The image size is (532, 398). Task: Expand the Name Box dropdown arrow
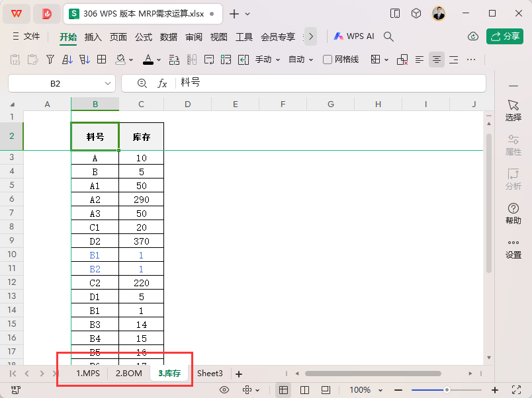click(108, 83)
